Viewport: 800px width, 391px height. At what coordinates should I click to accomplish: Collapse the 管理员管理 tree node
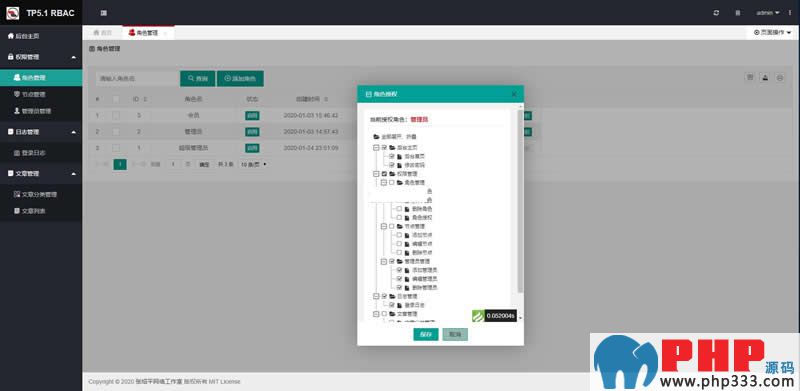384,261
